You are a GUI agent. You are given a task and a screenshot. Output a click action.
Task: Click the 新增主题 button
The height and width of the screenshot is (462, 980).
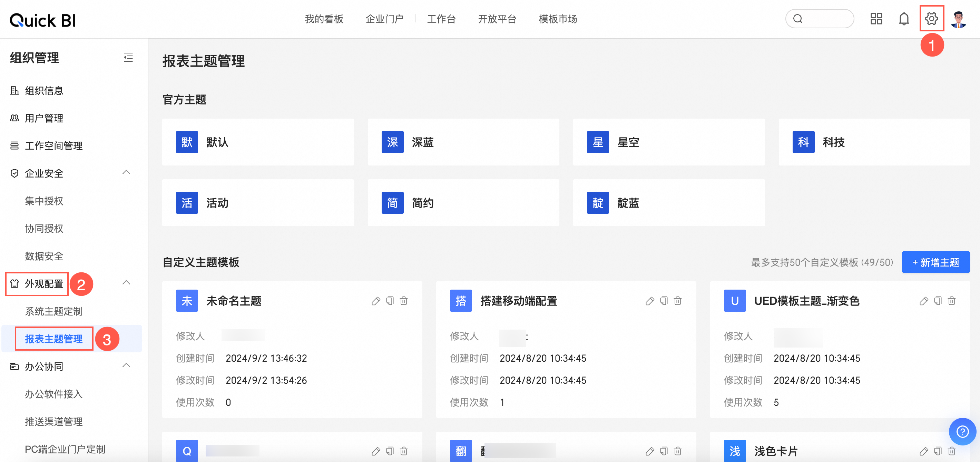935,262
